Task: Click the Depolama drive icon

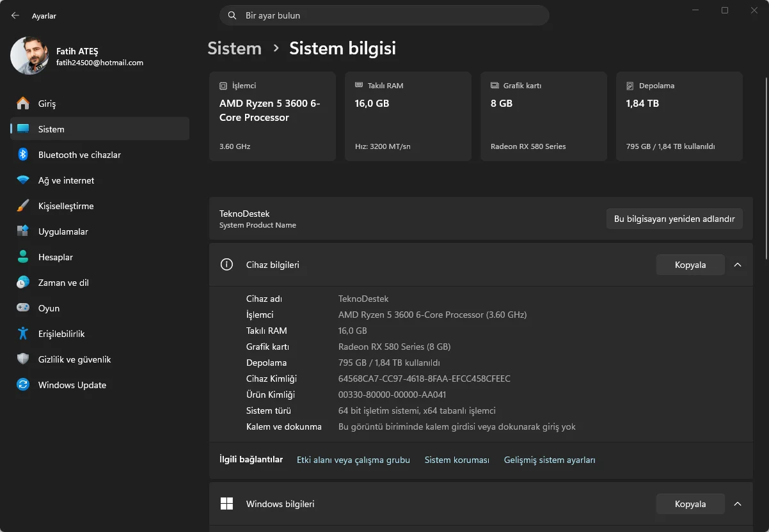Action: 630,86
